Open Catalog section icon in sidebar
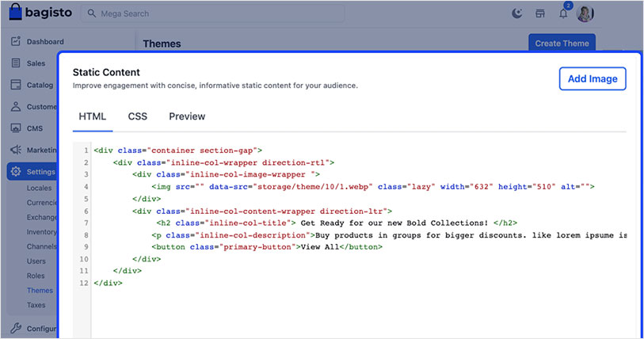644x339 pixels. click(x=17, y=85)
